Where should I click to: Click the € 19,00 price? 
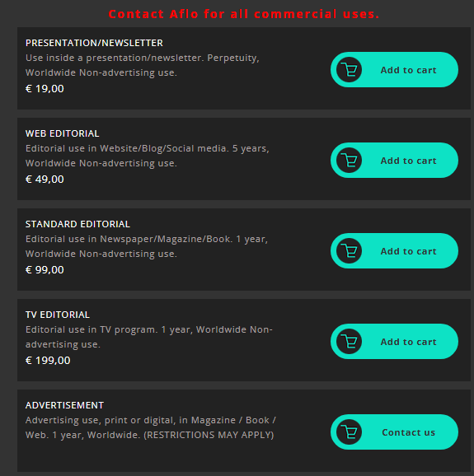pos(45,89)
